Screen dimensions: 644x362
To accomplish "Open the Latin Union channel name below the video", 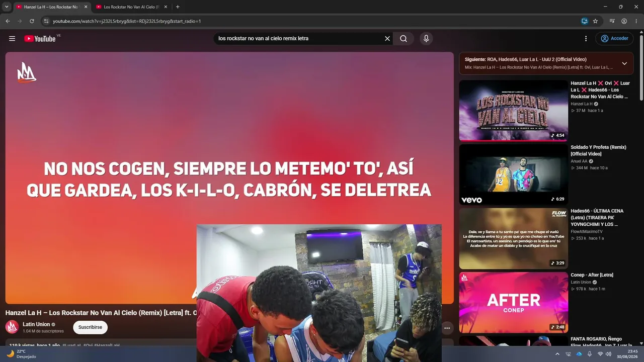I will [36, 324].
